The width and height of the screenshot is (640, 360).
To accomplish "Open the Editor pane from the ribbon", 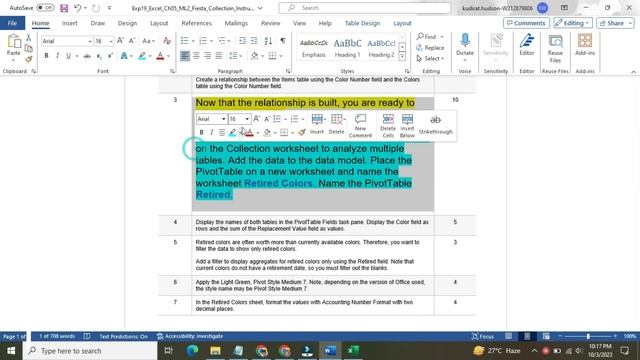I will pyautogui.click(x=527, y=45).
